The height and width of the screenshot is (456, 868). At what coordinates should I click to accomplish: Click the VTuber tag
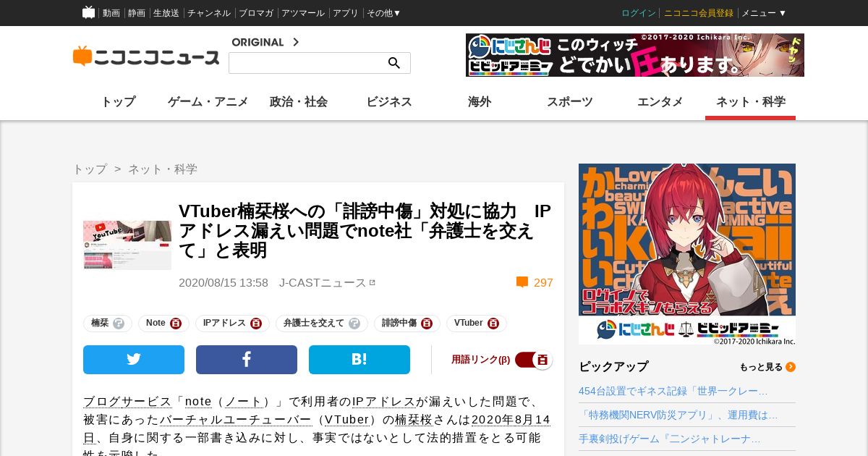coord(468,324)
